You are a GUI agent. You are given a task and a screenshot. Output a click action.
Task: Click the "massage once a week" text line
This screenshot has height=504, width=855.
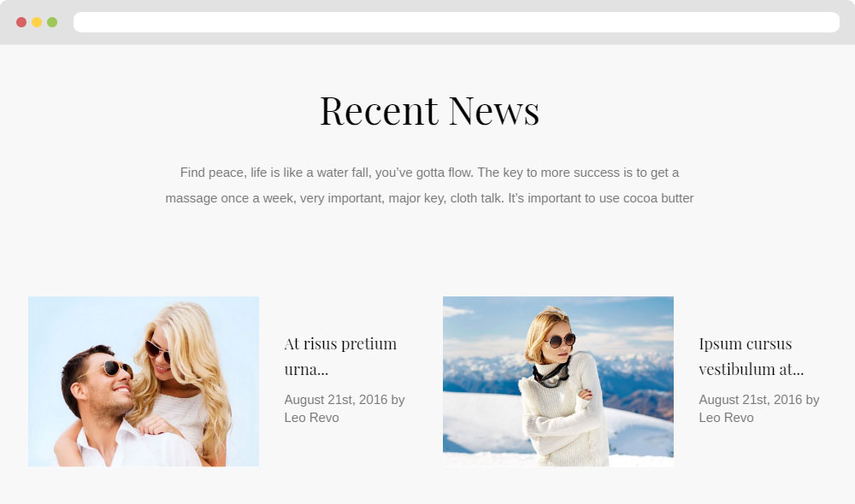coord(429,198)
